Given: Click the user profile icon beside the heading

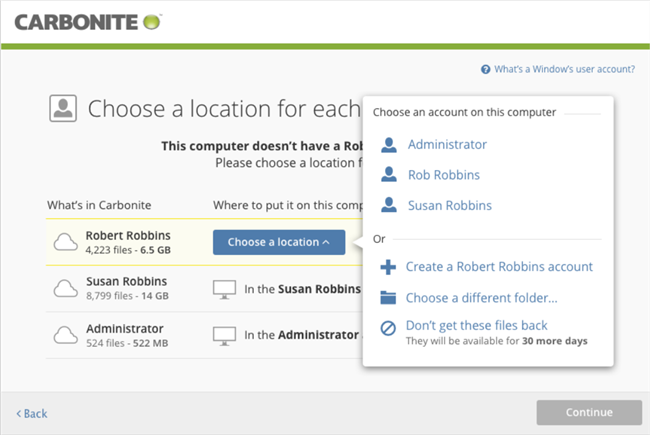Looking at the screenshot, I should coord(63,108).
